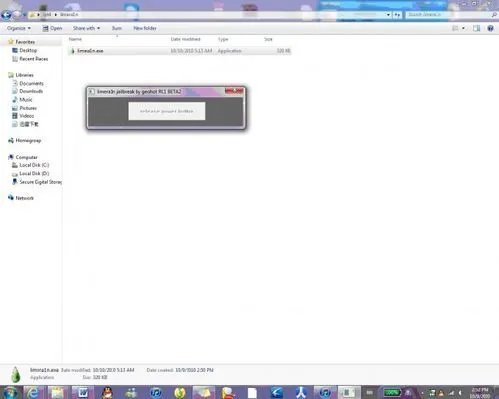The width and height of the screenshot is (499, 399).
Task: Open Secure Digital Storage device
Action: pyautogui.click(x=40, y=182)
